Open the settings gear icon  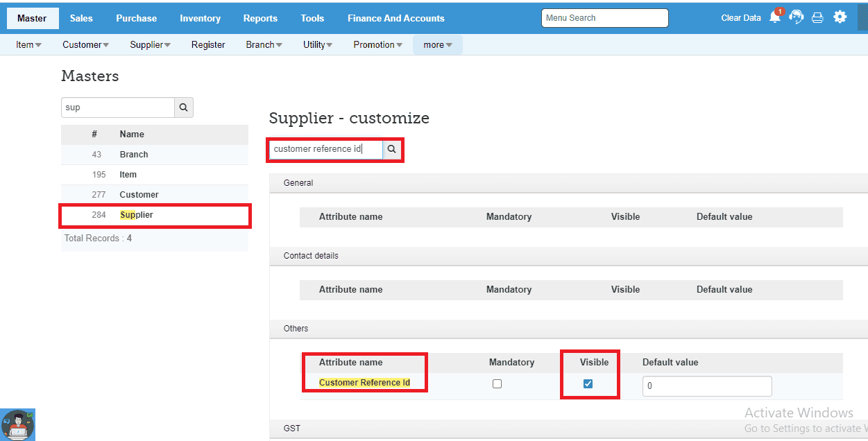840,17
